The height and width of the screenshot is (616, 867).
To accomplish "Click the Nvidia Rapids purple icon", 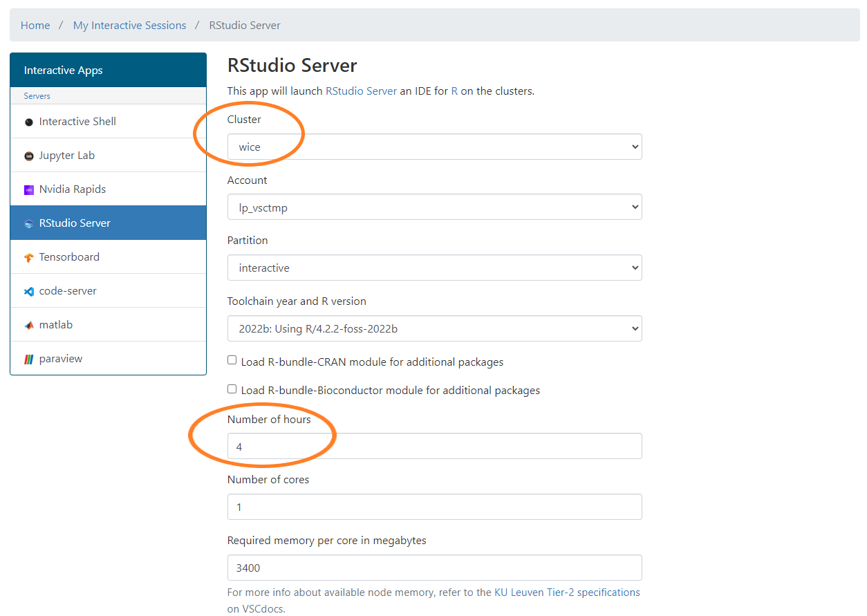I will [x=29, y=189].
